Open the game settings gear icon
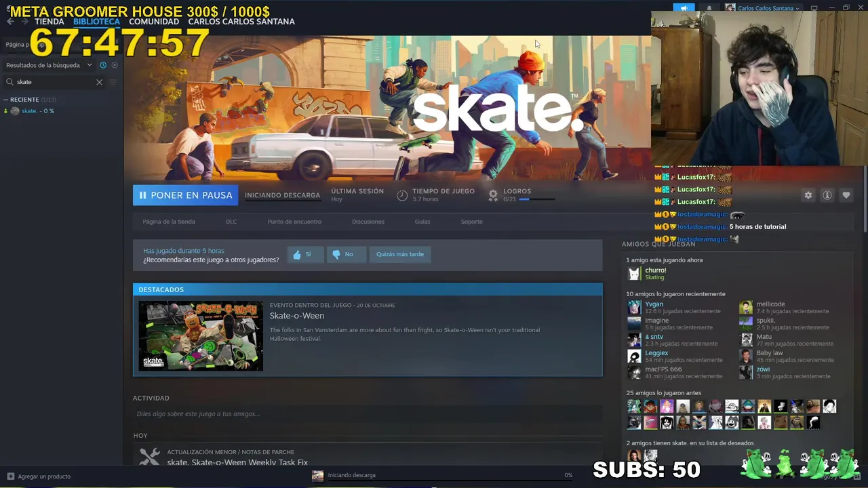 pos(808,195)
